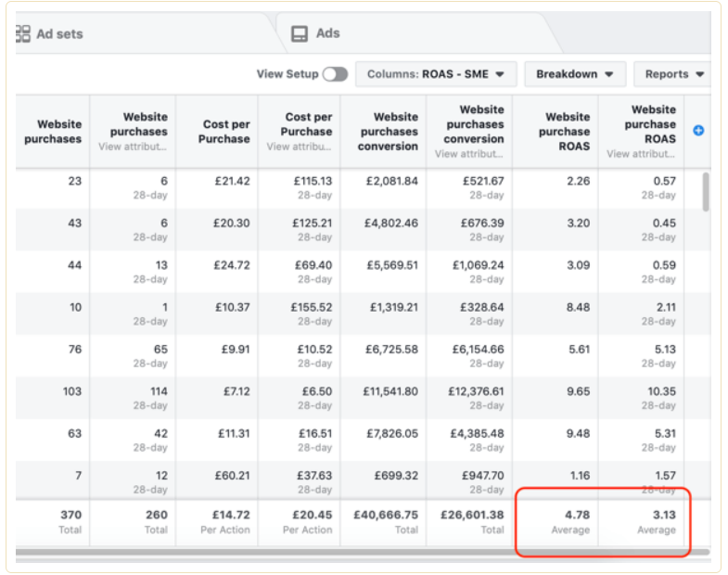Click the £7,826.05 conversion value

(392, 434)
